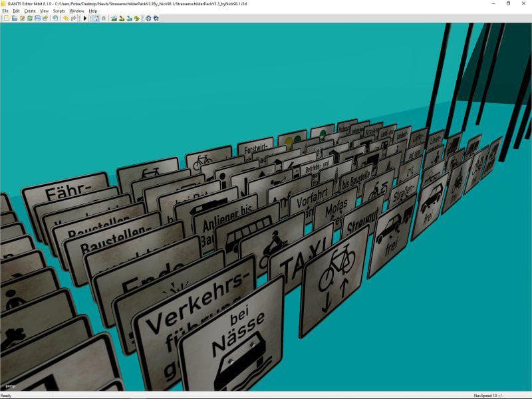This screenshot has height=399, width=532.
Task: Click the left blue gear icon
Action: coord(148,19)
